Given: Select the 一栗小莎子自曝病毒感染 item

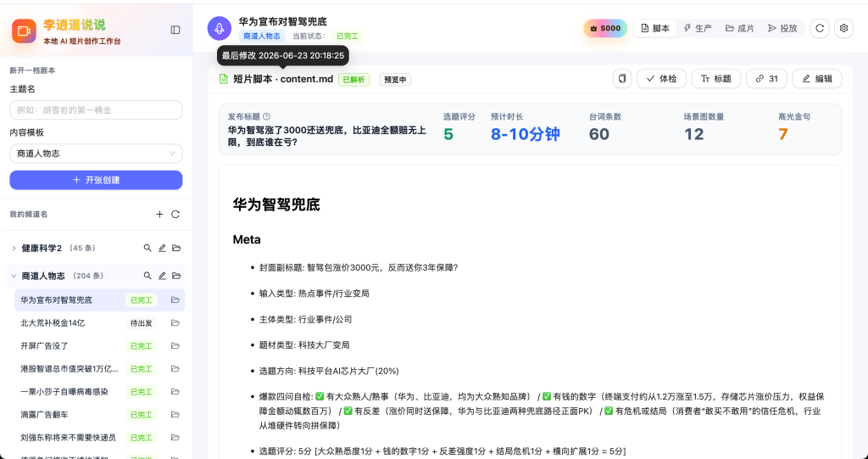Looking at the screenshot, I should coord(100,391).
